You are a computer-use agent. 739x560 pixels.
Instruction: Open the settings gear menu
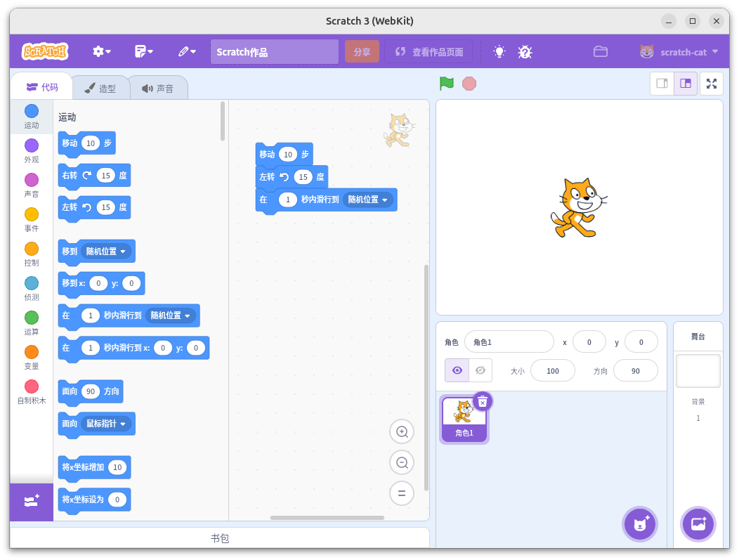[x=101, y=51]
